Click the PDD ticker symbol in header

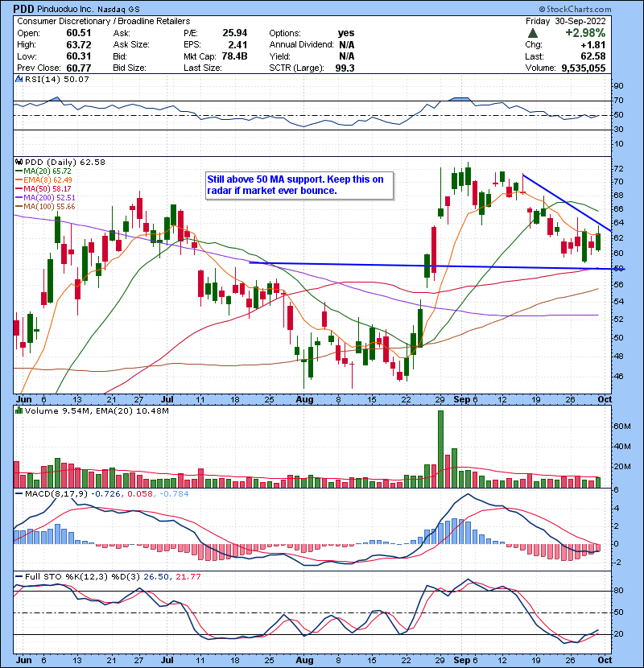coord(23,9)
